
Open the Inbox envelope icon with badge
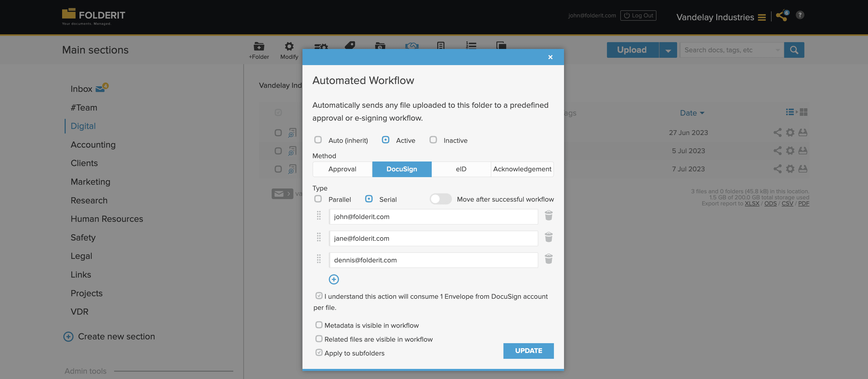(x=101, y=88)
